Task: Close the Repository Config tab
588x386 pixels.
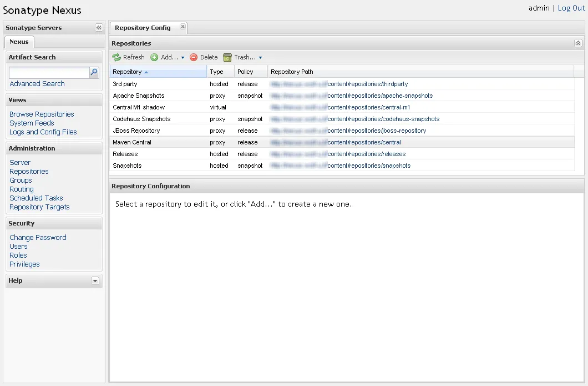Action: tap(183, 27)
